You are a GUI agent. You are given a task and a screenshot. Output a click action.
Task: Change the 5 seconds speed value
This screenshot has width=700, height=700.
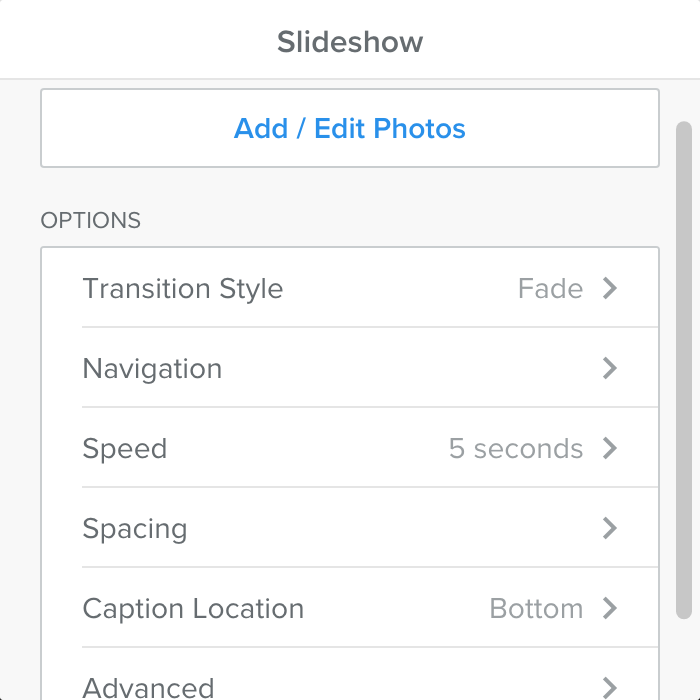coord(515,449)
